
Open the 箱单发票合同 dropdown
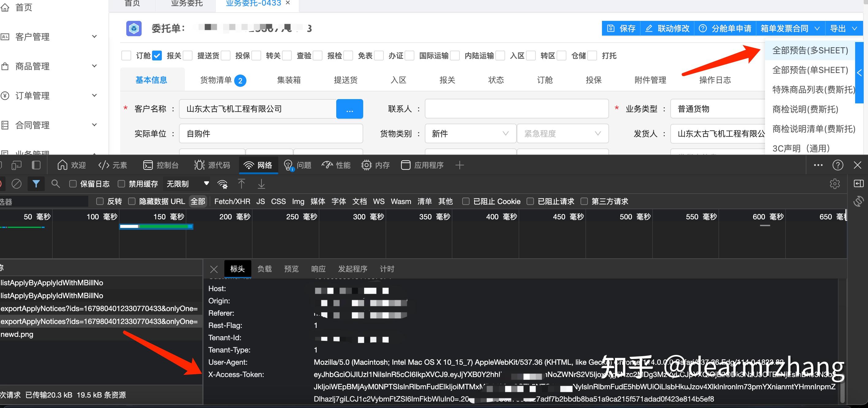pyautogui.click(x=790, y=29)
